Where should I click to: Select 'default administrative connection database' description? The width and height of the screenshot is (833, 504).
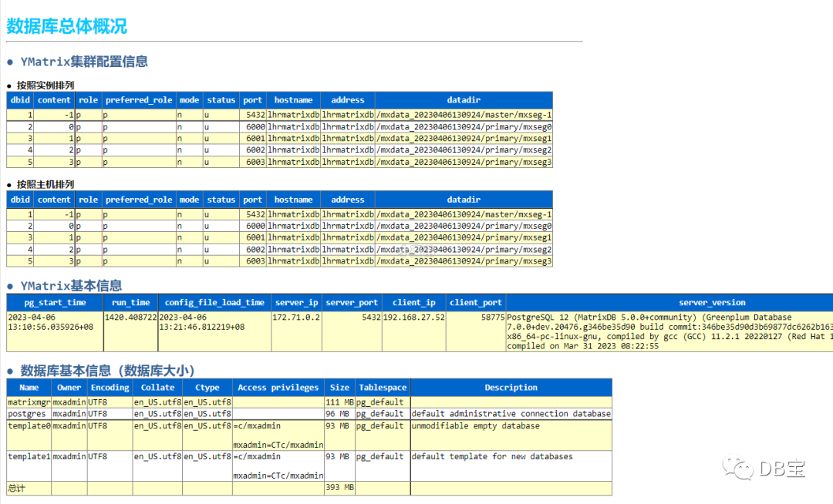pyautogui.click(x=511, y=413)
